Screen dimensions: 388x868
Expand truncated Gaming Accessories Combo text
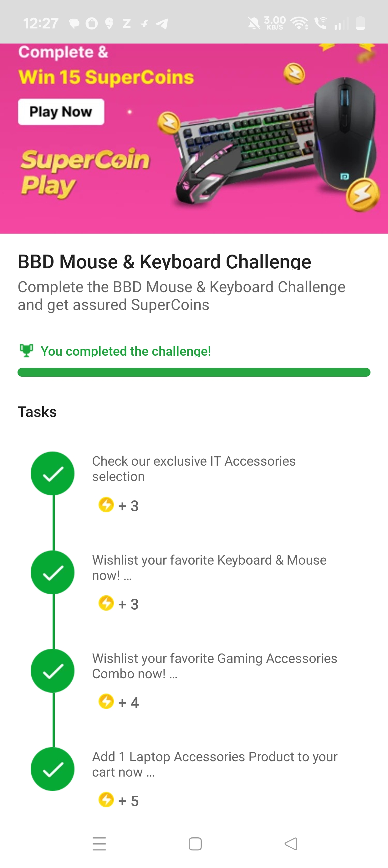(x=173, y=674)
